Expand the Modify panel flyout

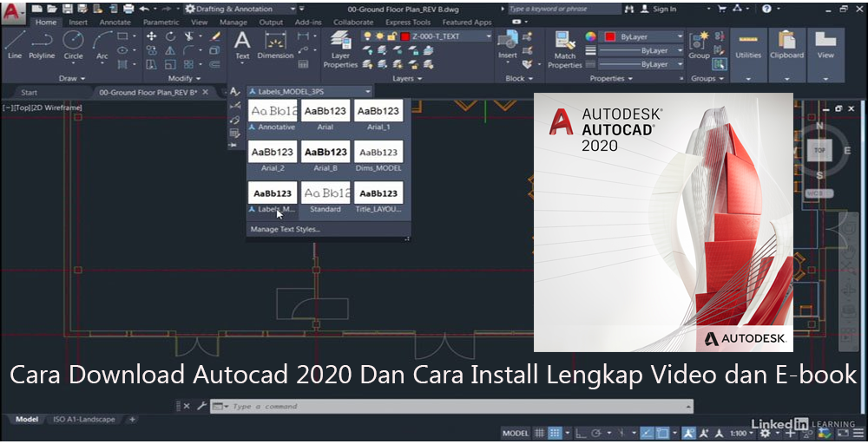(x=184, y=79)
